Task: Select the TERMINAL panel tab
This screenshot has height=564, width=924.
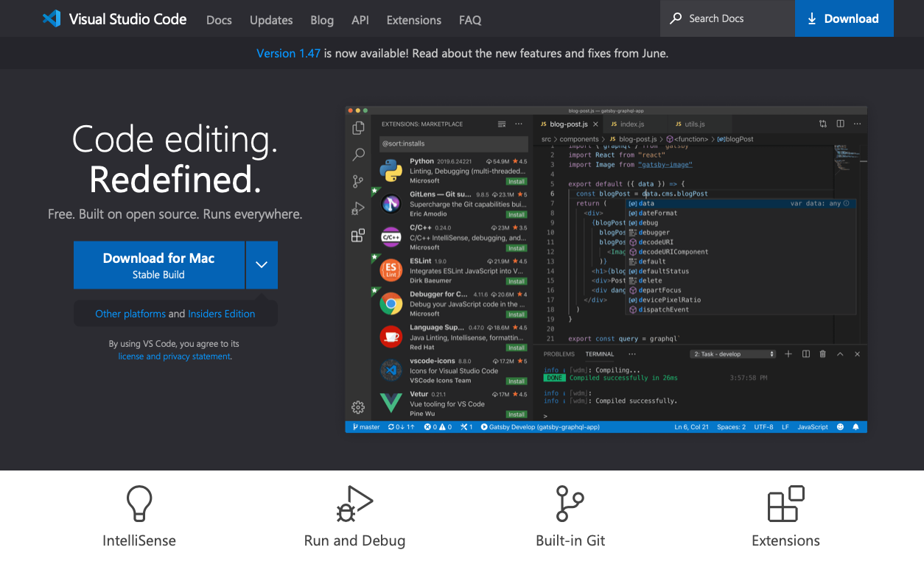Action: [x=600, y=354]
